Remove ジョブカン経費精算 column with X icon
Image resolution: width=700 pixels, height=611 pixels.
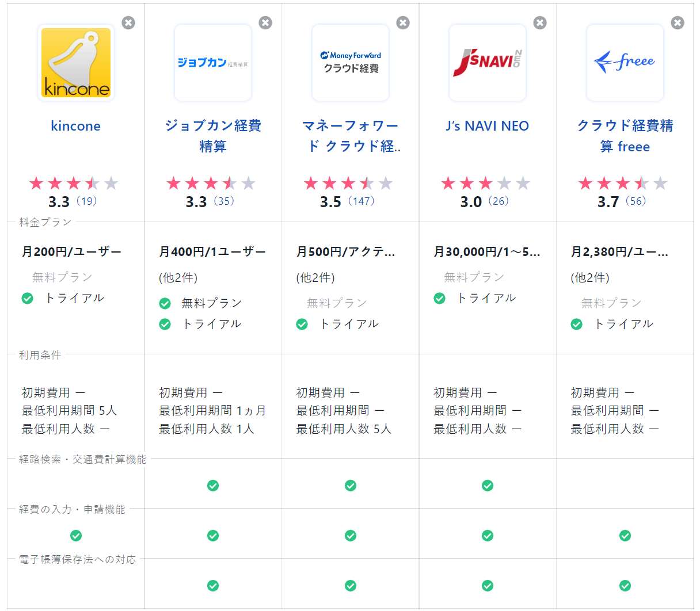265,22
